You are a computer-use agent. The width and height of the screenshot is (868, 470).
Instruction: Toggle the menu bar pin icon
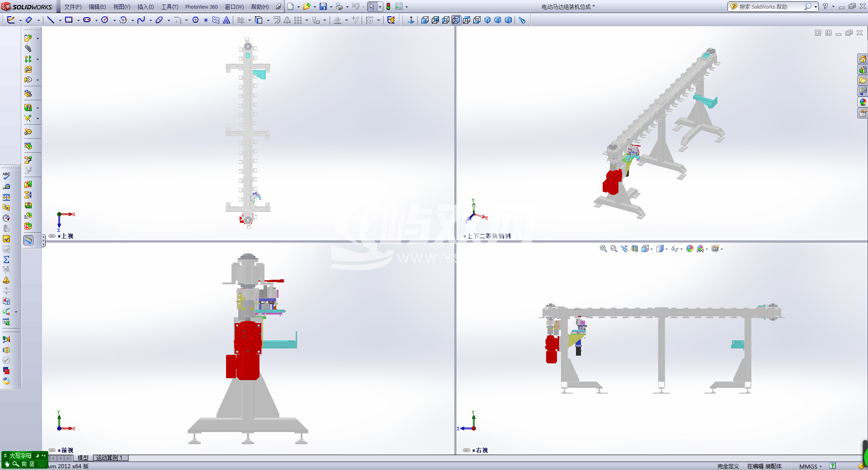(278, 6)
